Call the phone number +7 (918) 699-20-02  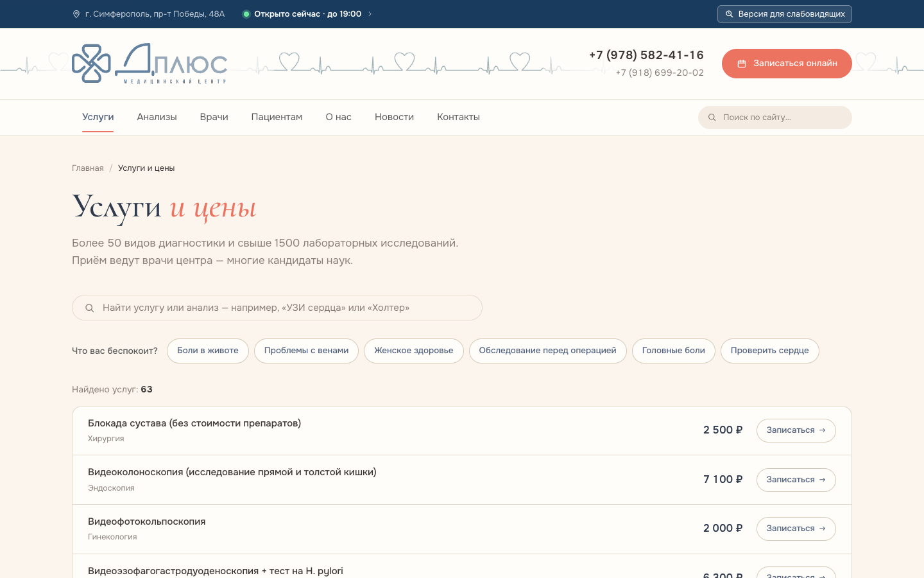point(660,73)
